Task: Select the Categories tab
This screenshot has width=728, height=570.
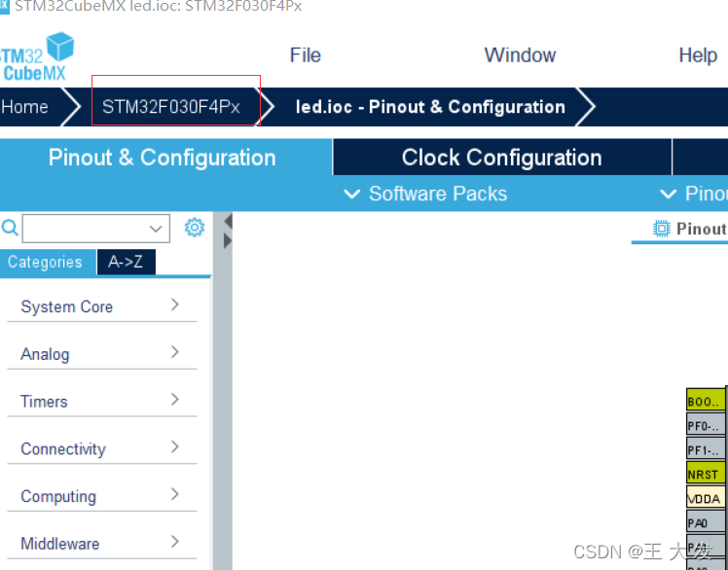Action: tap(46, 263)
